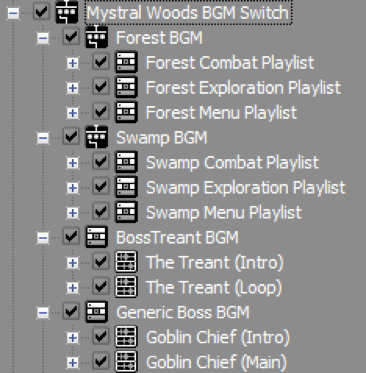Select the Mystral Woods BGM Switch label

pyautogui.click(x=188, y=12)
